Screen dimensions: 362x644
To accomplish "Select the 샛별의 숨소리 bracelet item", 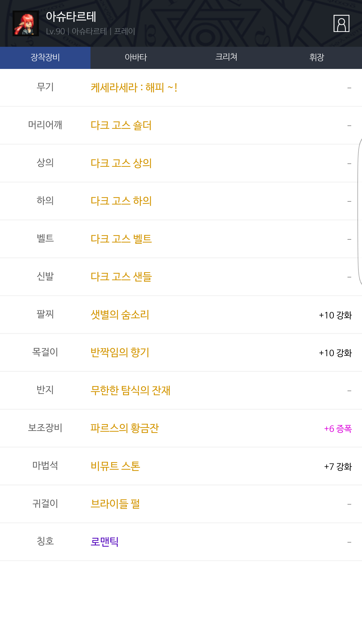I will (x=120, y=315).
